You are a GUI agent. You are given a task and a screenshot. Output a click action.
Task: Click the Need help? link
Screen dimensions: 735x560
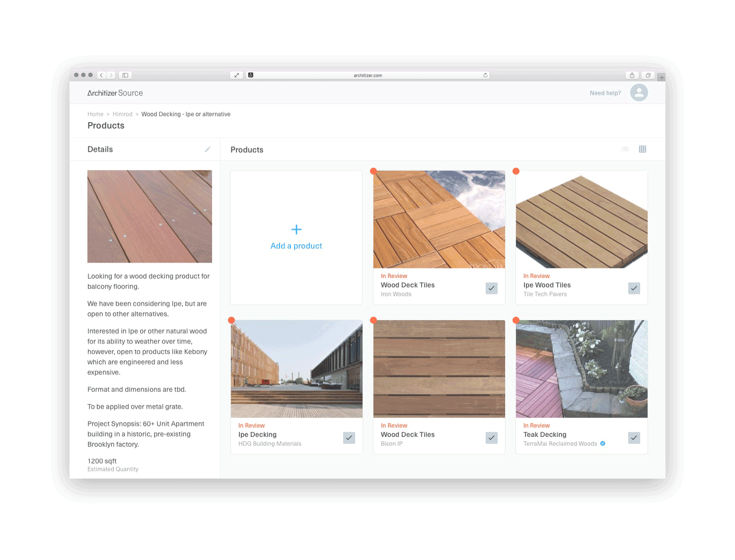[605, 93]
